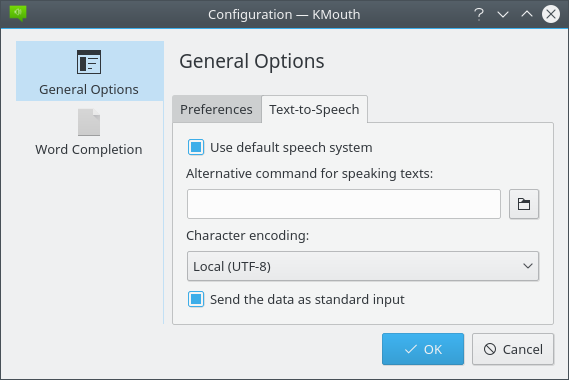Expand the Character encoding dropdown arrow
Screen dimensions: 569x380
point(528,266)
